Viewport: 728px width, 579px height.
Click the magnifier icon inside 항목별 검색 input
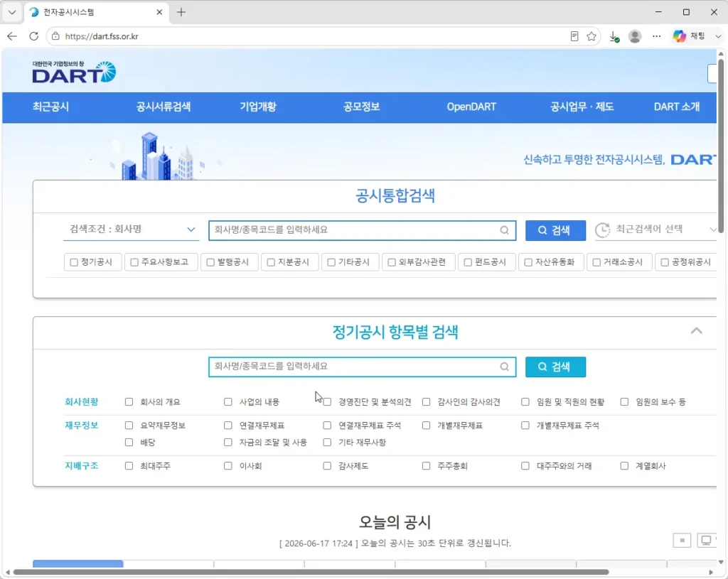504,367
